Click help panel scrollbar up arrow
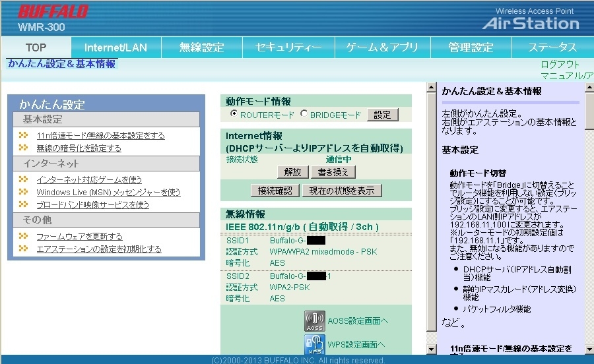The height and width of the screenshot is (364, 594). coord(589,88)
